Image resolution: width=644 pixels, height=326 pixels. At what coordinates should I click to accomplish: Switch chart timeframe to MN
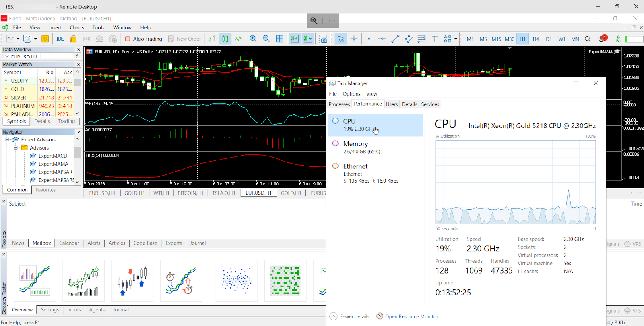(575, 39)
